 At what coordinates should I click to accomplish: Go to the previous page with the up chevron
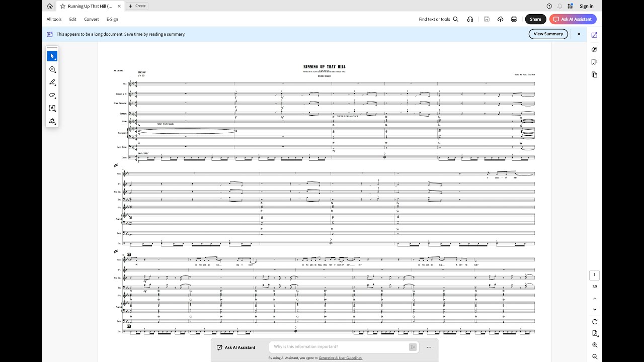595,299
